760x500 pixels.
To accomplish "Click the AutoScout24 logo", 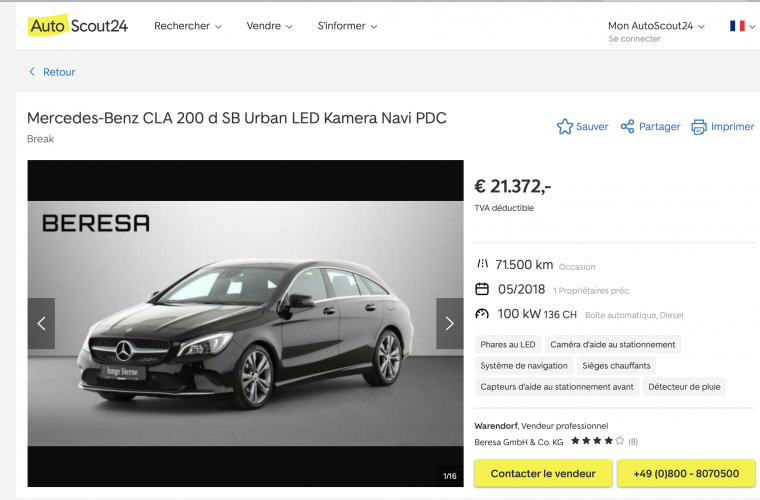I will click(78, 25).
